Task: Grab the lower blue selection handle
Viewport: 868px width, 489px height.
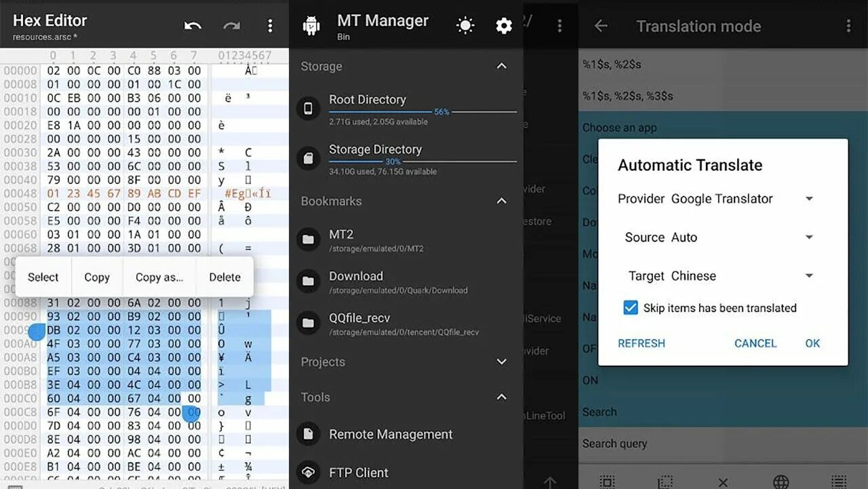Action: pyautogui.click(x=192, y=414)
